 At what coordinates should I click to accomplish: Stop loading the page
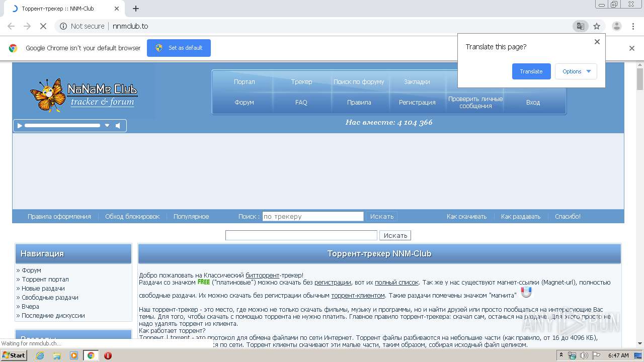point(43,26)
